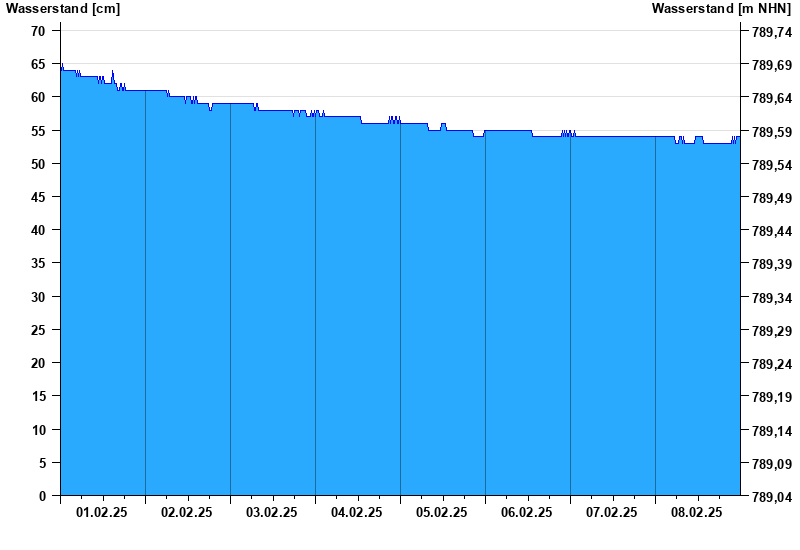Click the 789,04 value on right axis
Viewport: 800px width, 550px height.
(772, 497)
